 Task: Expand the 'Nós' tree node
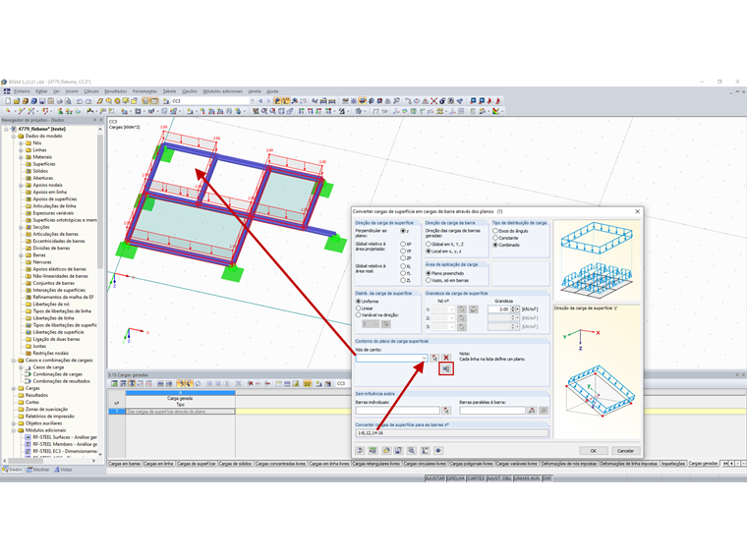pos(21,142)
